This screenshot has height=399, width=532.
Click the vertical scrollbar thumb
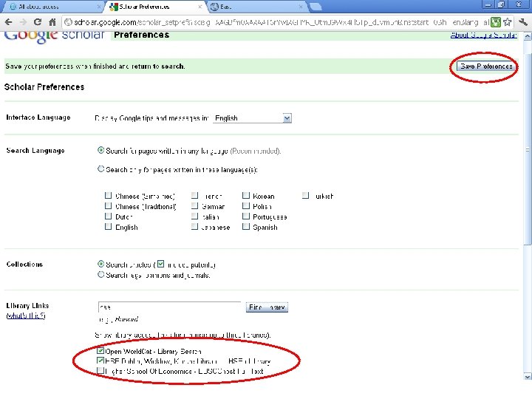coord(528,149)
